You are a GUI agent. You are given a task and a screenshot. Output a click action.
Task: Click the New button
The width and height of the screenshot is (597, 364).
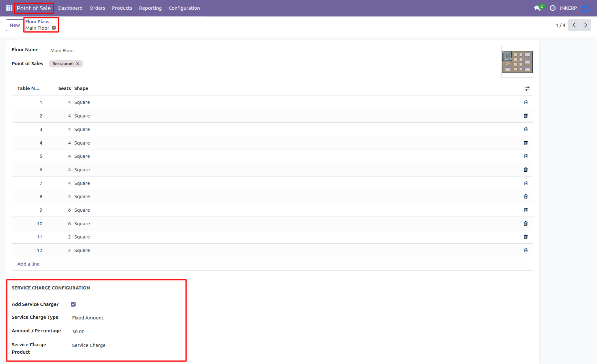point(15,25)
